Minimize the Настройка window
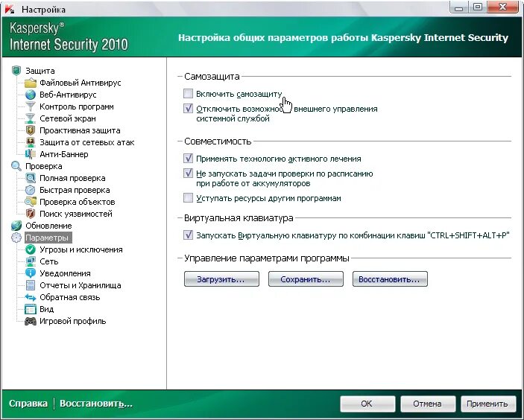This screenshot has height=420, width=524. point(459,7)
